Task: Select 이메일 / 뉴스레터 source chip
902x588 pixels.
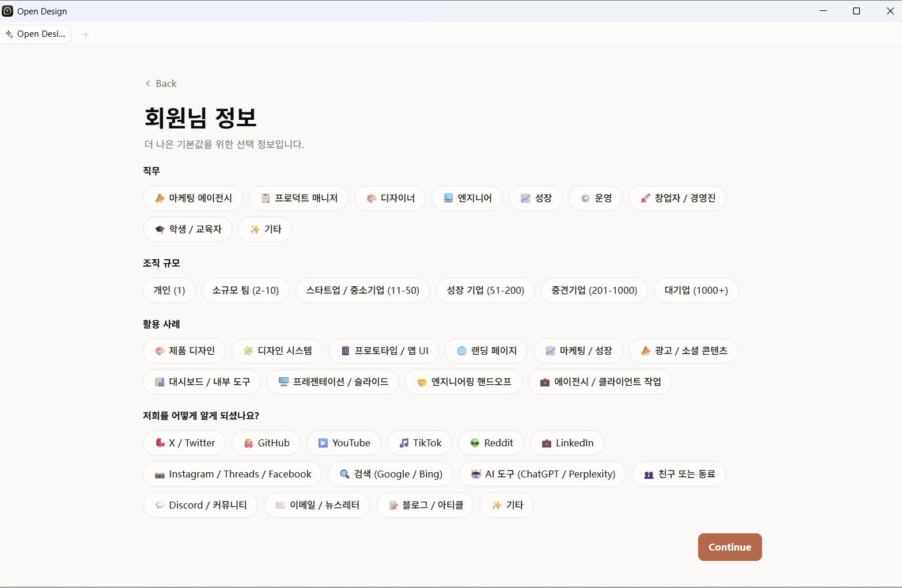Action: pyautogui.click(x=317, y=505)
